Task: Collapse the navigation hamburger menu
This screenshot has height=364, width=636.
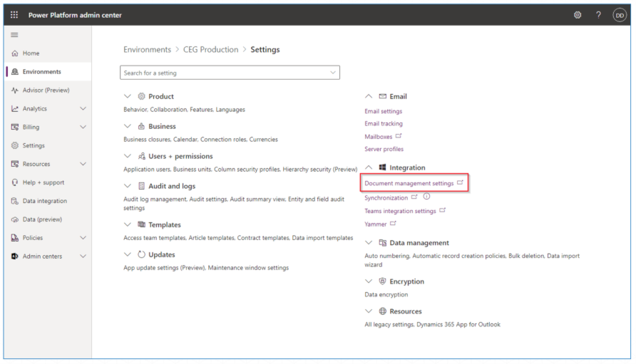Action: (x=14, y=35)
